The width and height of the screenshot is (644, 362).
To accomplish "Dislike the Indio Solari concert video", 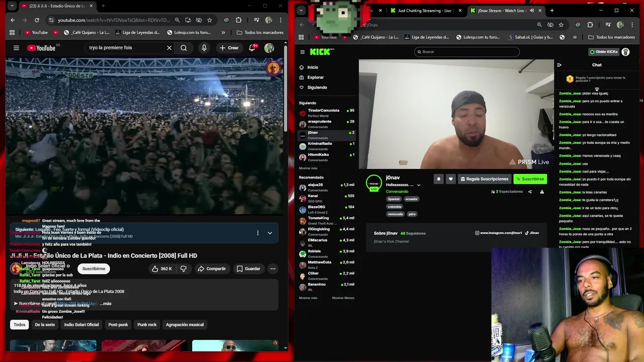I will 183,268.
